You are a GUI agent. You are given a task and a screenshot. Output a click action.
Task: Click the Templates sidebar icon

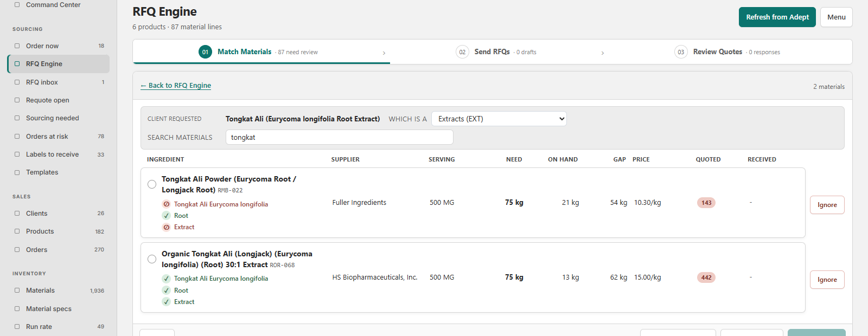pyautogui.click(x=17, y=172)
